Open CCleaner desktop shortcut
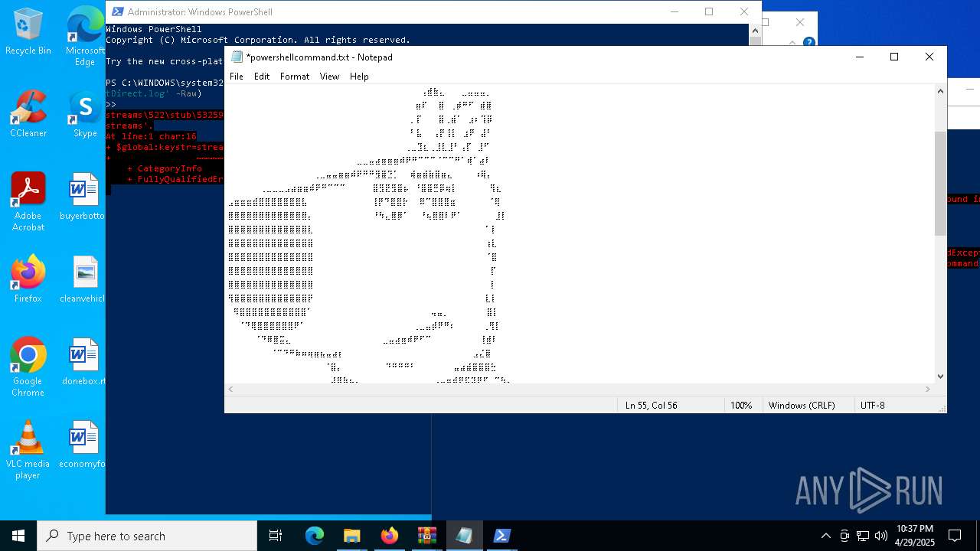980x551 pixels. 28,114
